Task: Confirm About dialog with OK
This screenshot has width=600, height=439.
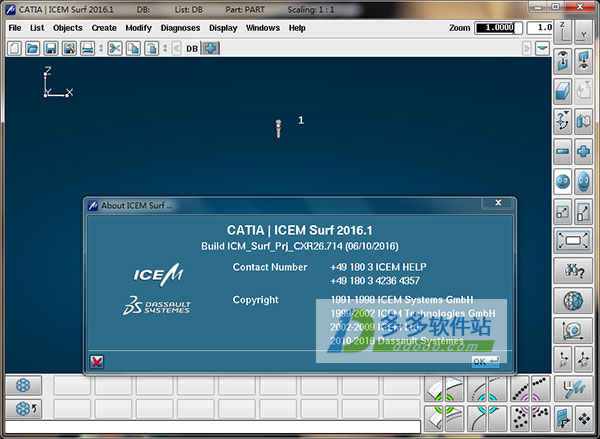Action: tap(485, 361)
